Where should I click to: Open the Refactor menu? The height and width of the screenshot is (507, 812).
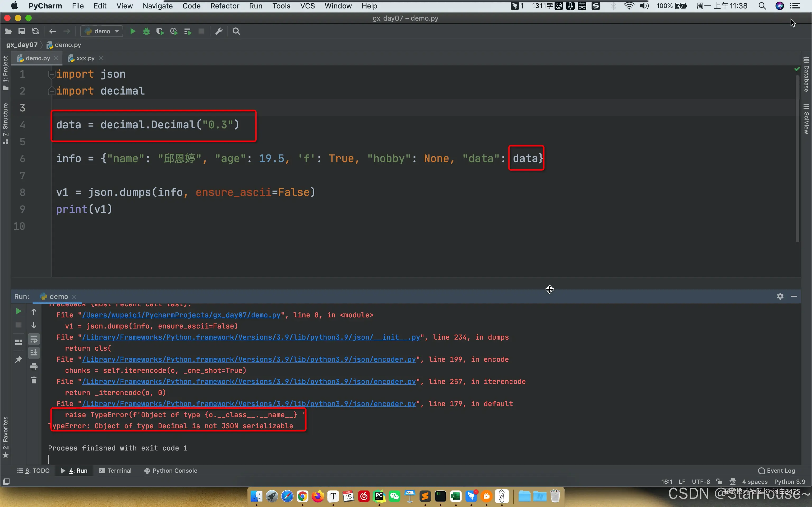coord(224,6)
